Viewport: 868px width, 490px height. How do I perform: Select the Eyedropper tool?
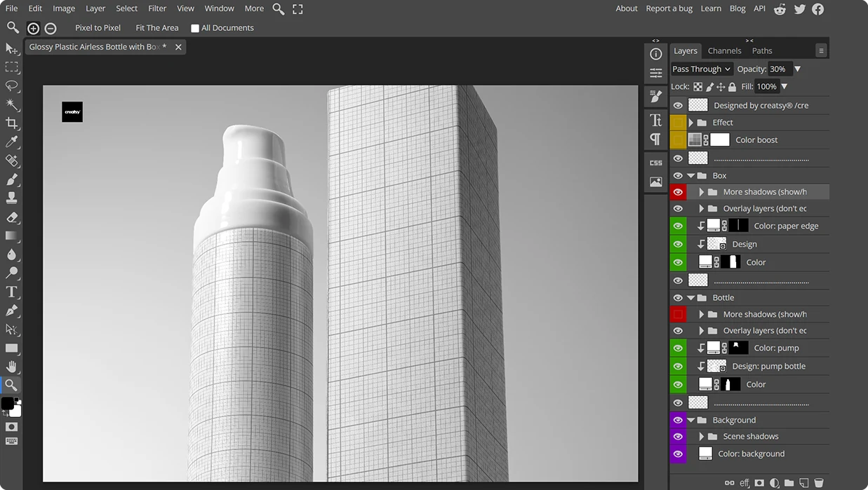tap(12, 142)
